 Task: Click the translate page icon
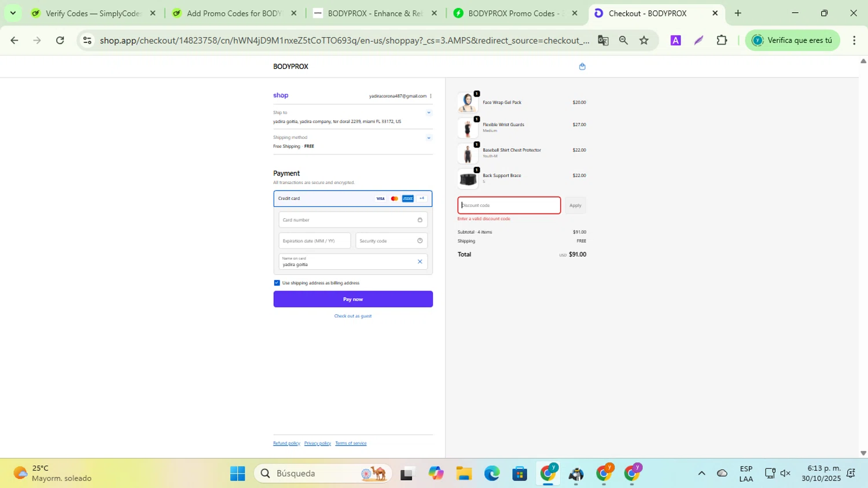[x=603, y=41]
